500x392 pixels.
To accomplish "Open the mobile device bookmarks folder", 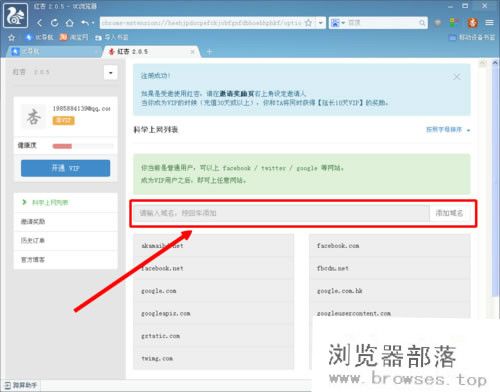I will 472,37.
